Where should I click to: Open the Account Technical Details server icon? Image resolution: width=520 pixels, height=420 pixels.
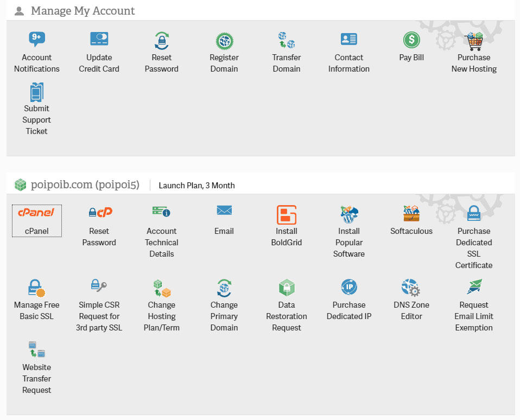[x=162, y=211]
